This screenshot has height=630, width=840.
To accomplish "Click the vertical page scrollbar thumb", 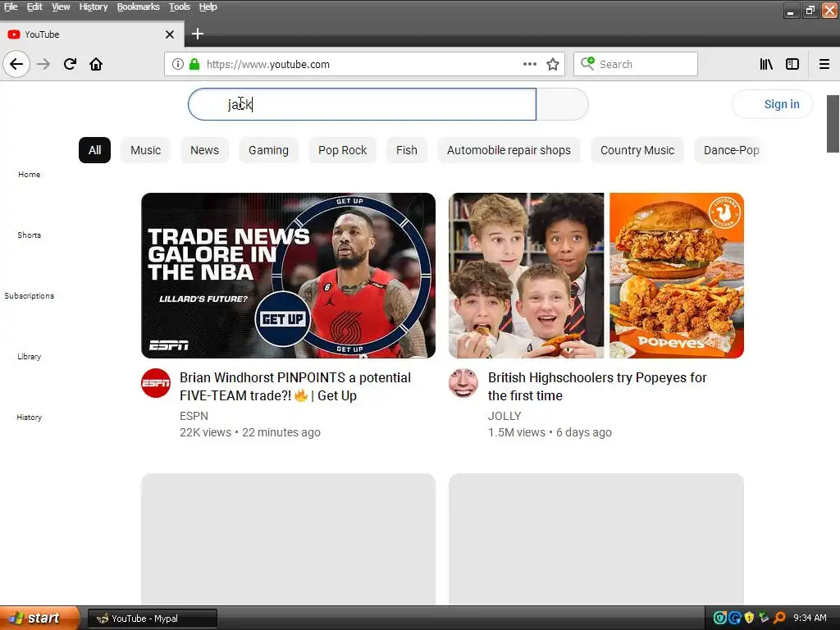I will pos(833,124).
